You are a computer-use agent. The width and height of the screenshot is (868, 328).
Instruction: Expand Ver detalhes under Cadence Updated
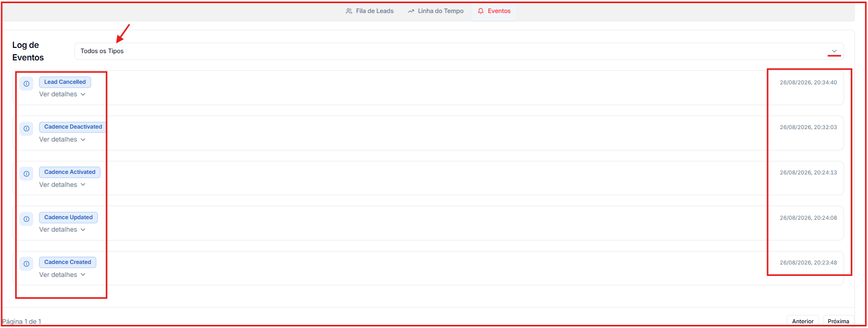(x=62, y=230)
